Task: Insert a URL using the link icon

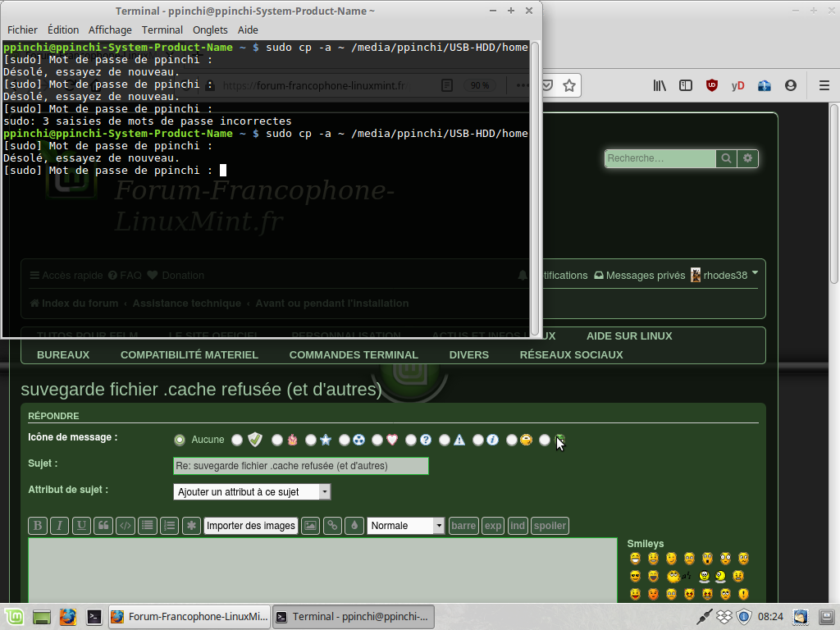Action: coord(332,526)
